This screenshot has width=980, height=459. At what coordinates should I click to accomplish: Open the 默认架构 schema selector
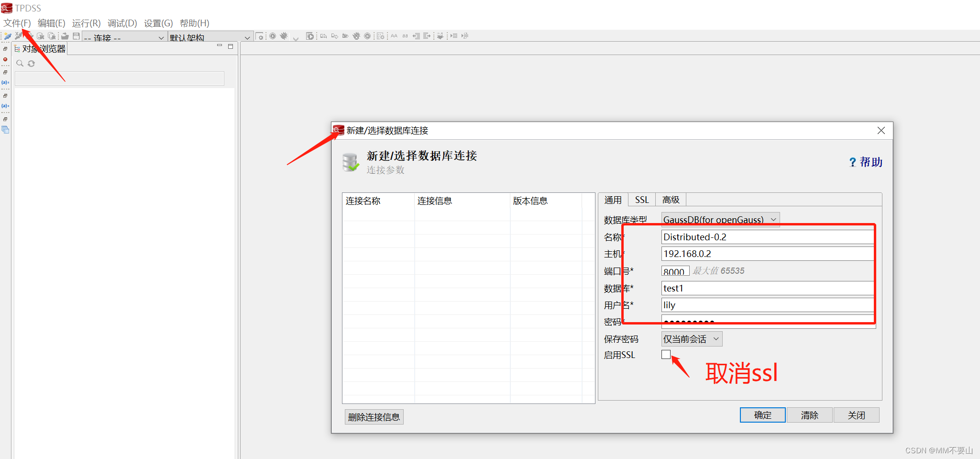(x=247, y=37)
